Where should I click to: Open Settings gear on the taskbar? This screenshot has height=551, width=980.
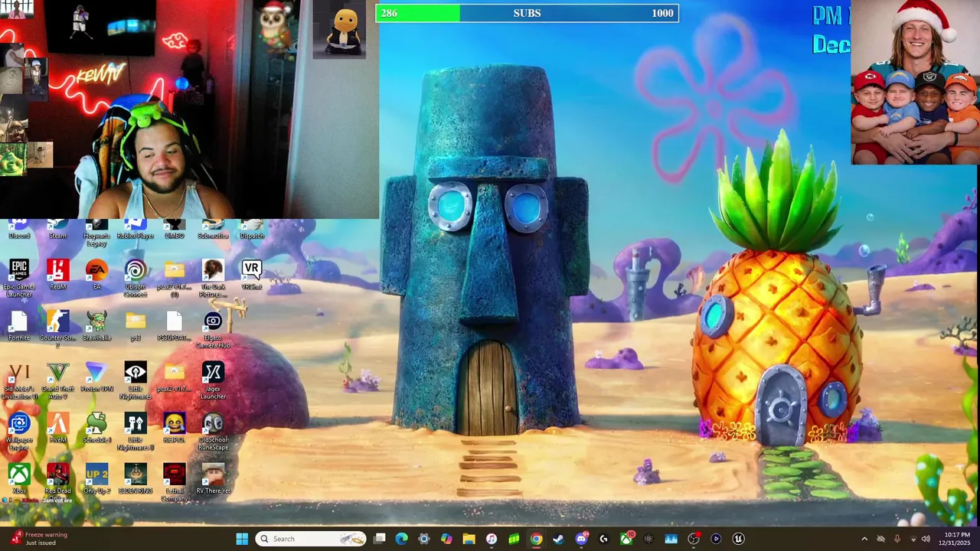(x=423, y=539)
